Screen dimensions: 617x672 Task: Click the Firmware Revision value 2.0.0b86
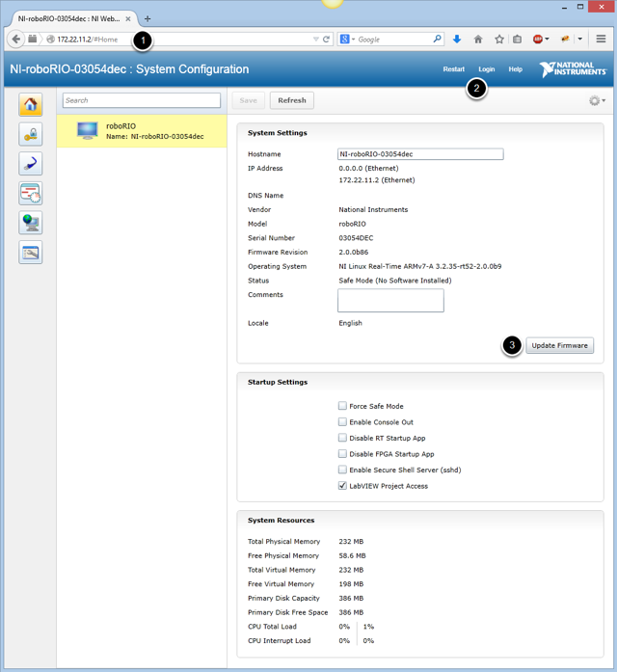coord(354,252)
